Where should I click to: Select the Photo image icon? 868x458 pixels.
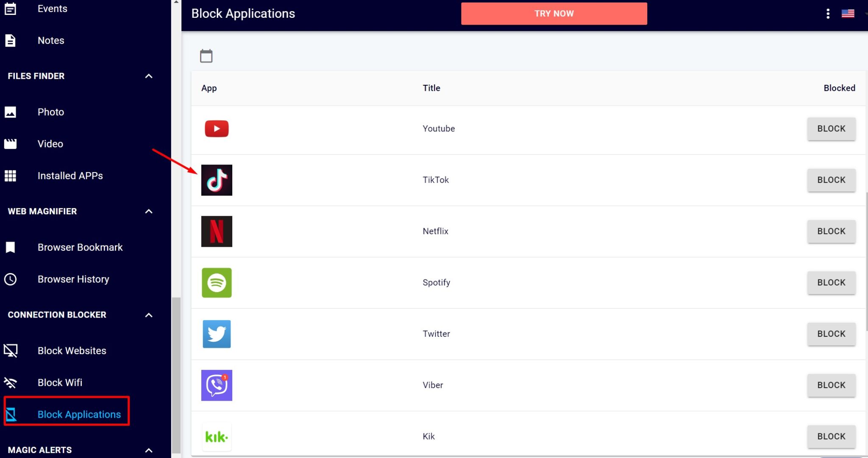[10, 112]
